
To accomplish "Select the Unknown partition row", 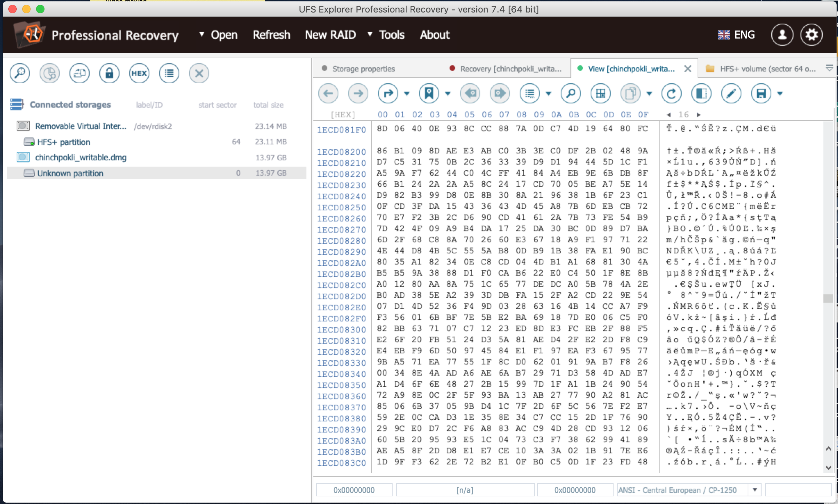I will point(156,173).
